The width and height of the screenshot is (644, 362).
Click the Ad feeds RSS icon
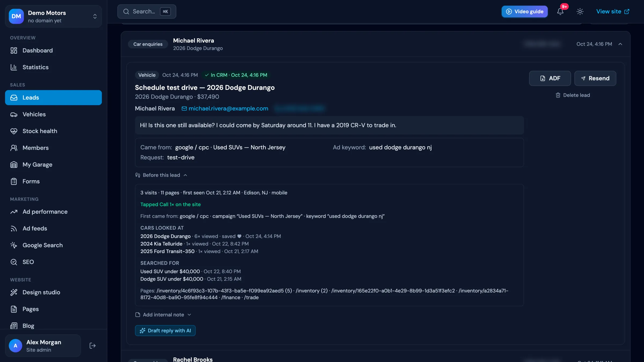click(14, 228)
